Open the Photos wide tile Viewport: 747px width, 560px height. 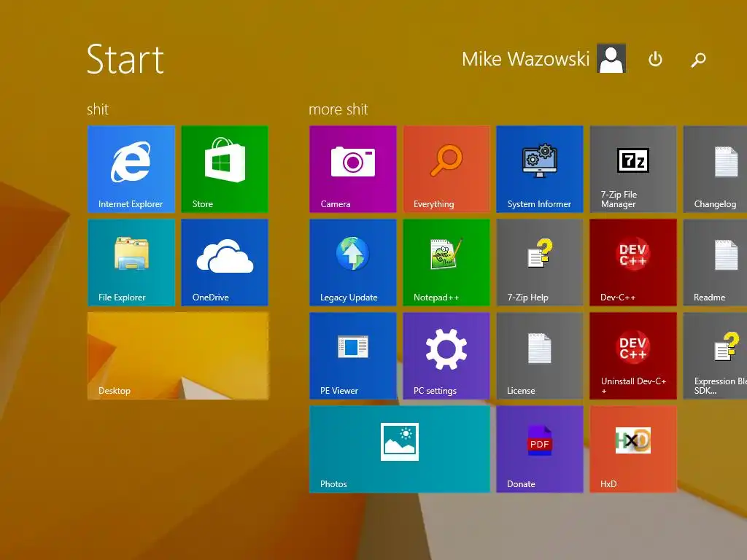[x=399, y=449]
